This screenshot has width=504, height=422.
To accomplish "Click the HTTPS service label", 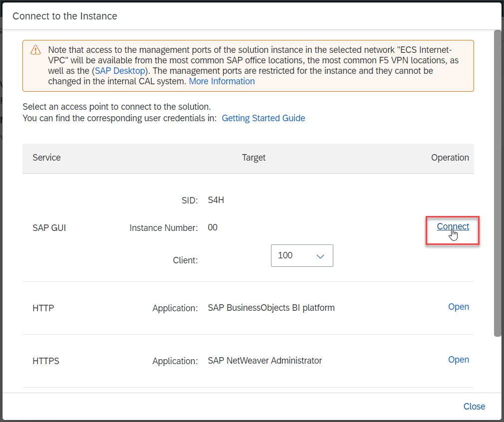I will (45, 361).
